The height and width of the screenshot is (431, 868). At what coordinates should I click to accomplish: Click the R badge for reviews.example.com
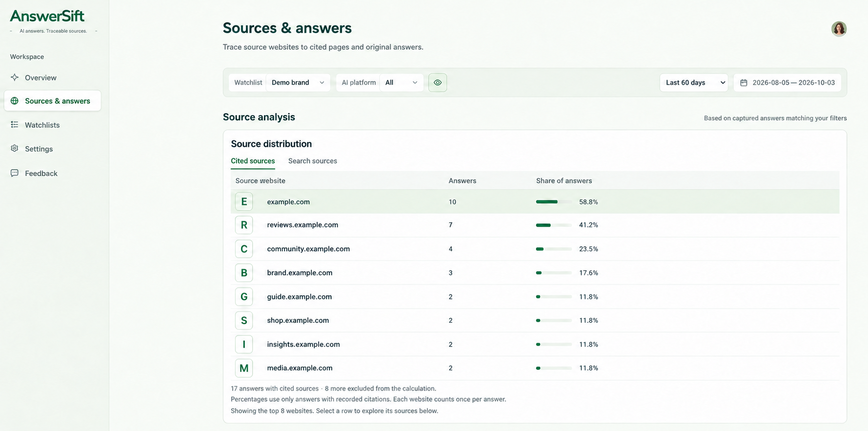[x=244, y=225]
